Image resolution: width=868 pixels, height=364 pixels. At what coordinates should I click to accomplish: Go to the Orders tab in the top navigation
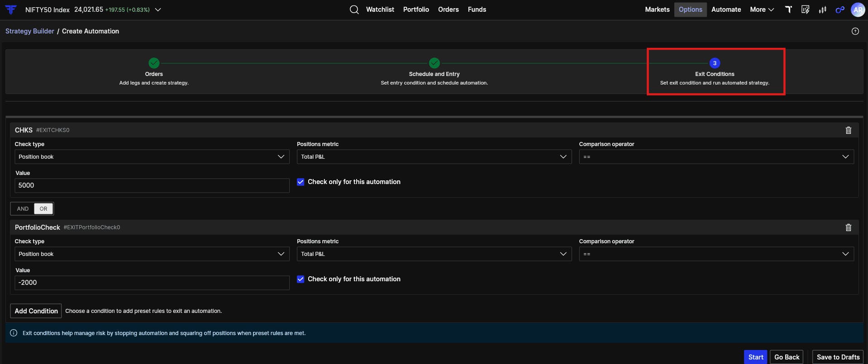(x=448, y=9)
